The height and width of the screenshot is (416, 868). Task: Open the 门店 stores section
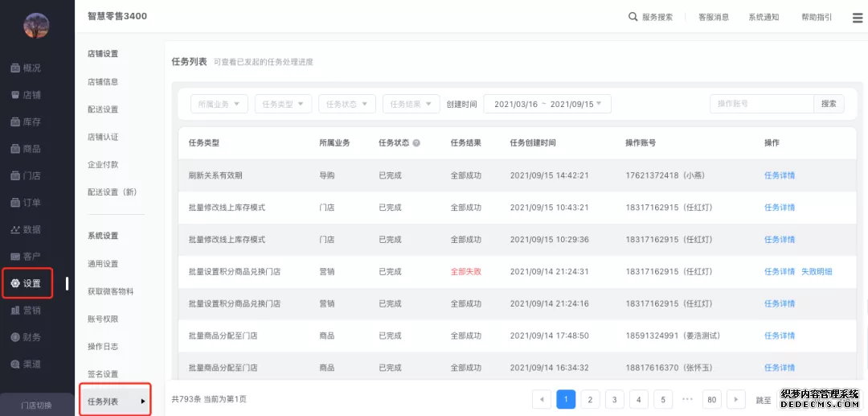pos(26,175)
